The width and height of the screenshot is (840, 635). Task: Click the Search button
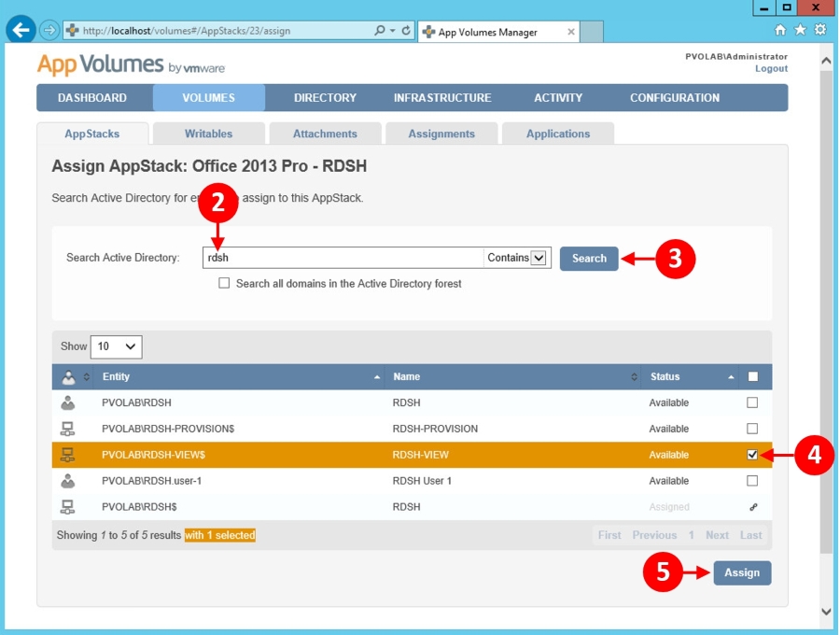point(589,259)
